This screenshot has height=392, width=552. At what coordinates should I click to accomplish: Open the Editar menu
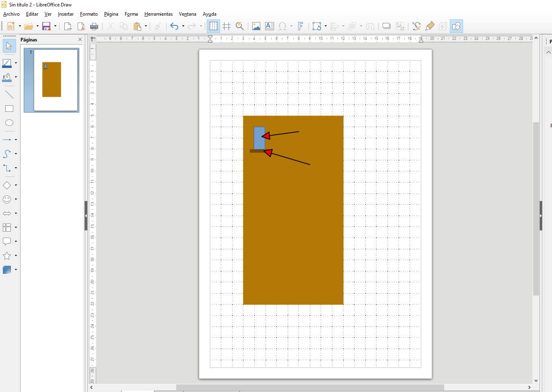(32, 14)
